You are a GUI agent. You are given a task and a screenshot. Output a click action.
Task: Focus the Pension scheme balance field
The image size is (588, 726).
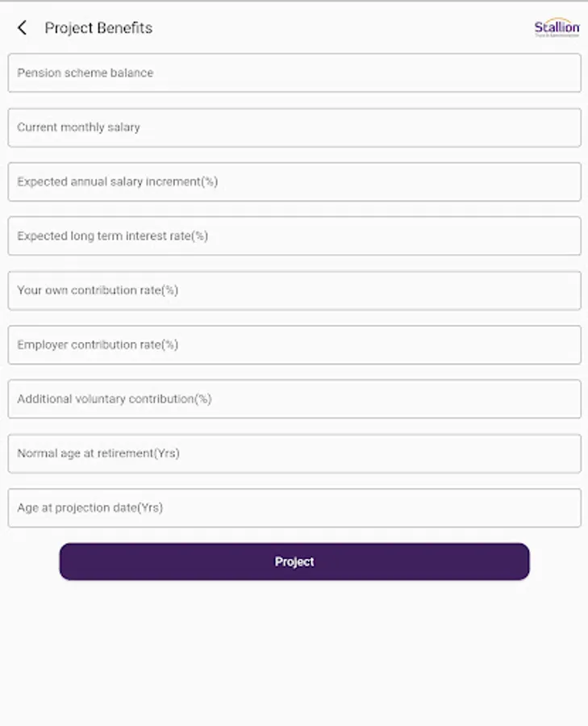coord(294,73)
